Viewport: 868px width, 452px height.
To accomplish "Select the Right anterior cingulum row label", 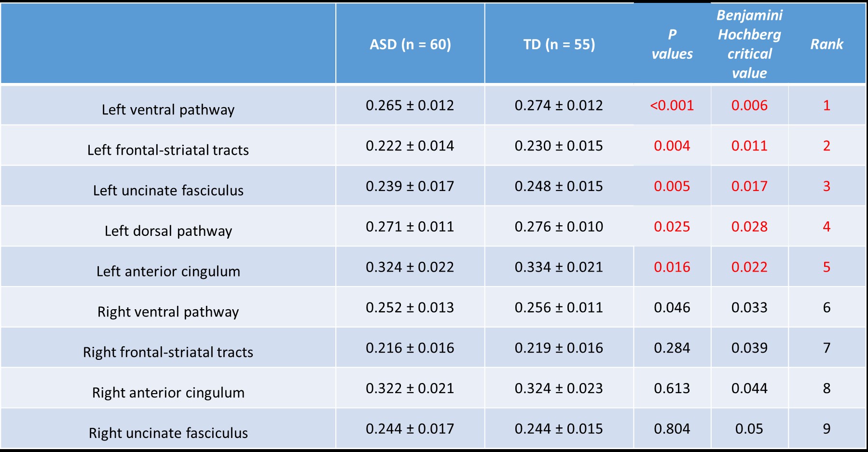I will point(168,393).
